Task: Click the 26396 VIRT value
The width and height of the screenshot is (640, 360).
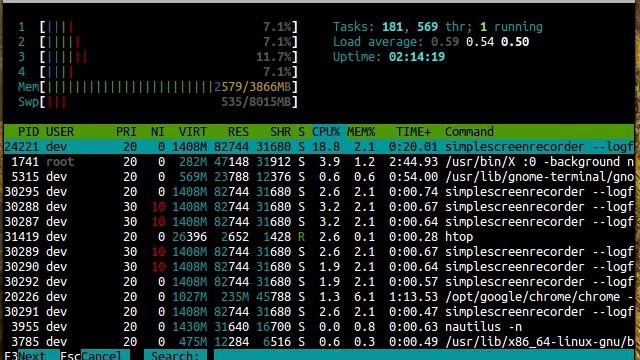Action: (x=189, y=237)
